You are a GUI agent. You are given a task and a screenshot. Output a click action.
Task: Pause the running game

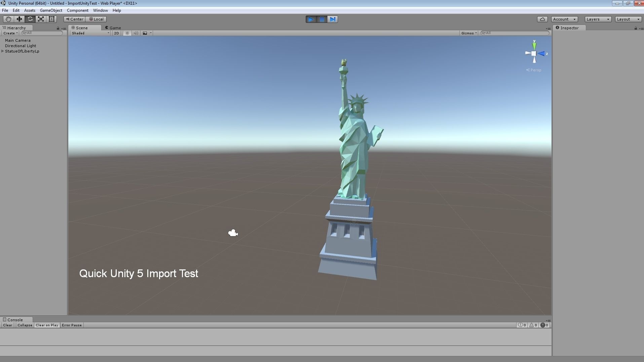tap(322, 19)
